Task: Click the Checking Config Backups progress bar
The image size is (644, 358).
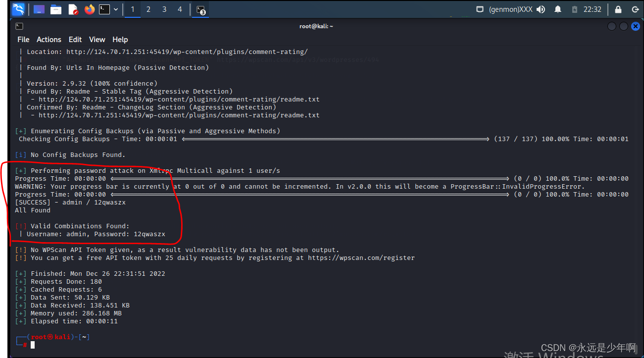Action: [336, 139]
